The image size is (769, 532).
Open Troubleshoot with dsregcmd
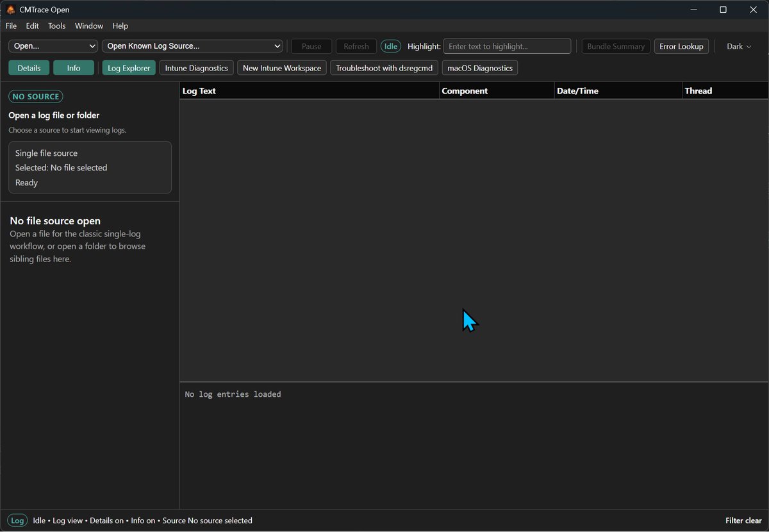tap(384, 68)
